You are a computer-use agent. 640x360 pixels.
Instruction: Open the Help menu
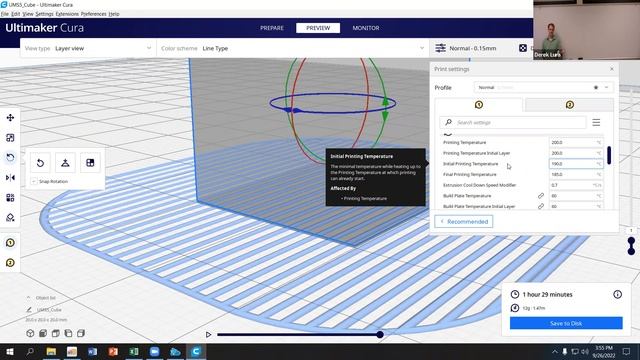point(114,14)
